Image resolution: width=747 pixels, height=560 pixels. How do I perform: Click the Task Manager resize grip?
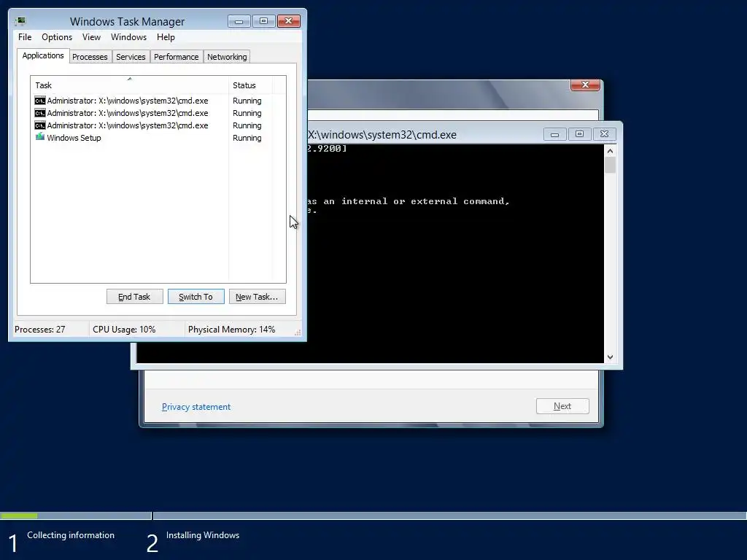tap(298, 332)
